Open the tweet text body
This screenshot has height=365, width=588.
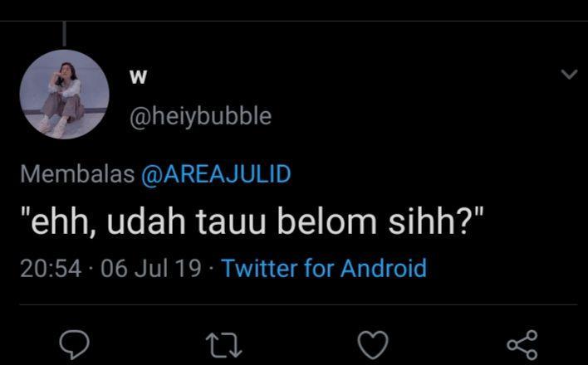252,221
